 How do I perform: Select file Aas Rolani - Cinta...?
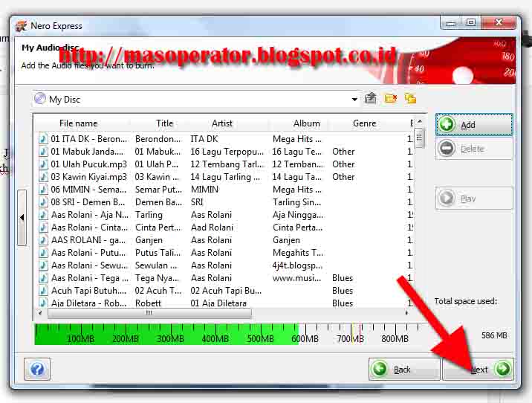click(89, 227)
